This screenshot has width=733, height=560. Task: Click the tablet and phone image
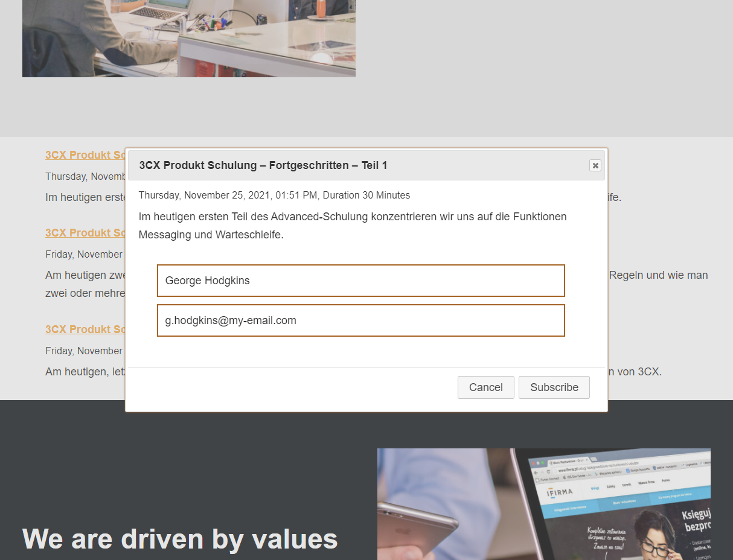click(x=544, y=504)
